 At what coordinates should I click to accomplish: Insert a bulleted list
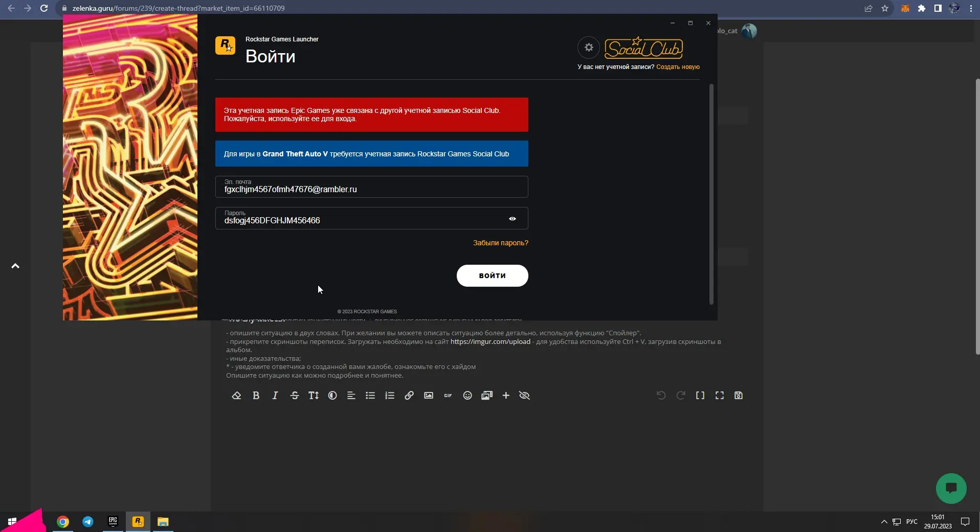pos(370,396)
